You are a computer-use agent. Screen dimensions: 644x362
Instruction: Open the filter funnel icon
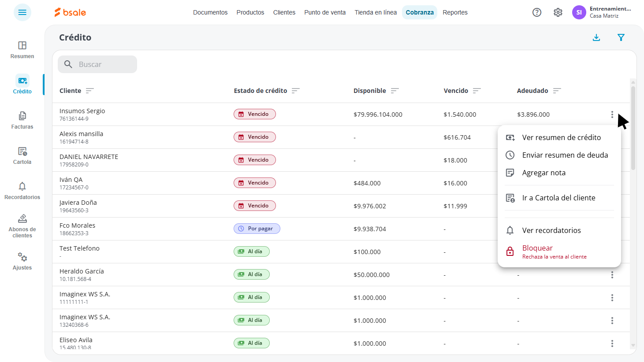pyautogui.click(x=621, y=37)
